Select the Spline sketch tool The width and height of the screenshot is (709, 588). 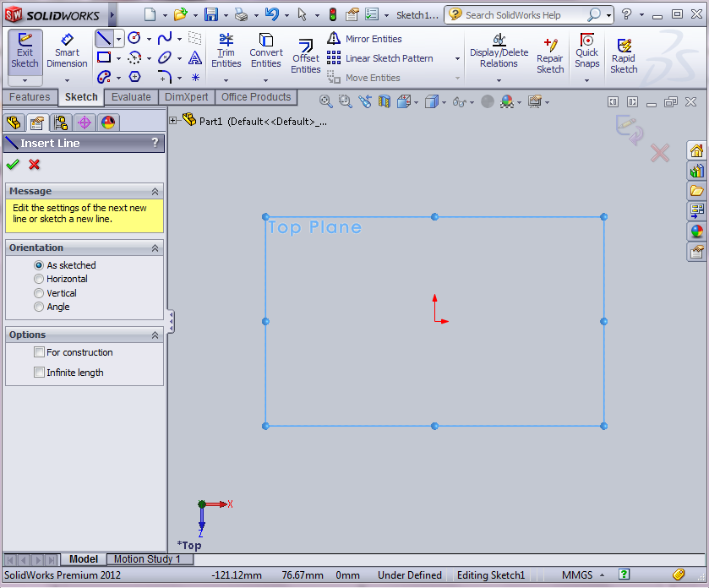point(166,37)
